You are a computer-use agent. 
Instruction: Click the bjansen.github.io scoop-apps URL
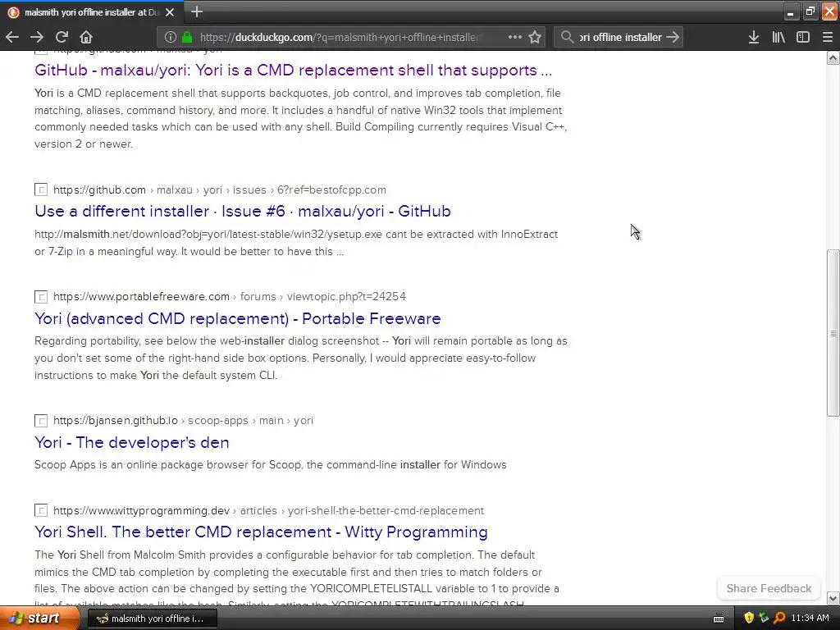click(x=183, y=421)
